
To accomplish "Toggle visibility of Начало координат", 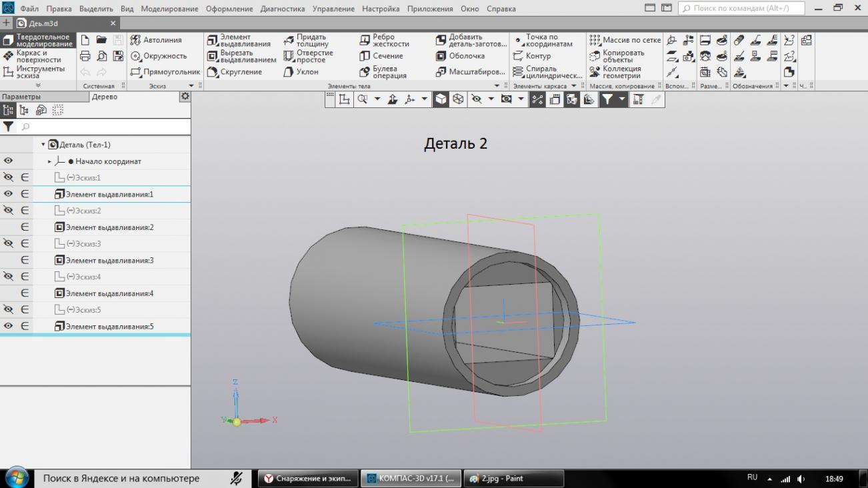I will (x=9, y=161).
